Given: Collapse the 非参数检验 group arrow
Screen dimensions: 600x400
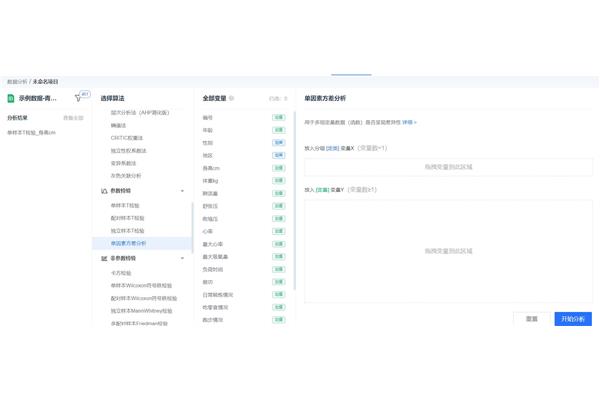Looking at the screenshot, I should pos(182,258).
